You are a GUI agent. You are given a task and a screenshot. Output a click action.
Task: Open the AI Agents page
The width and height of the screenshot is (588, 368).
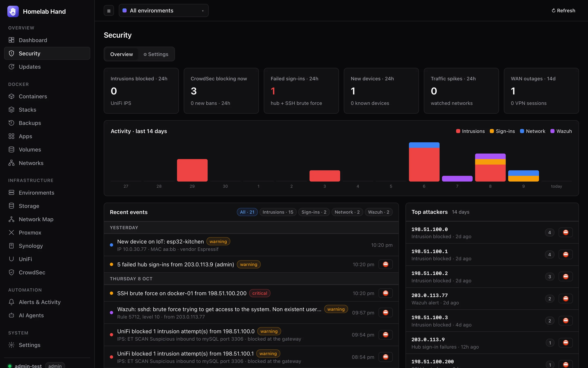tap(47, 315)
